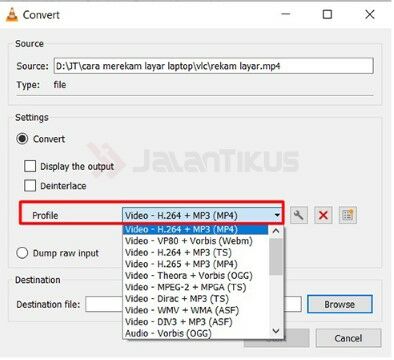Screen dimensions: 394x360
Task: Choose Video - Dirac + MP3 (TS)
Action: (x=195, y=299)
